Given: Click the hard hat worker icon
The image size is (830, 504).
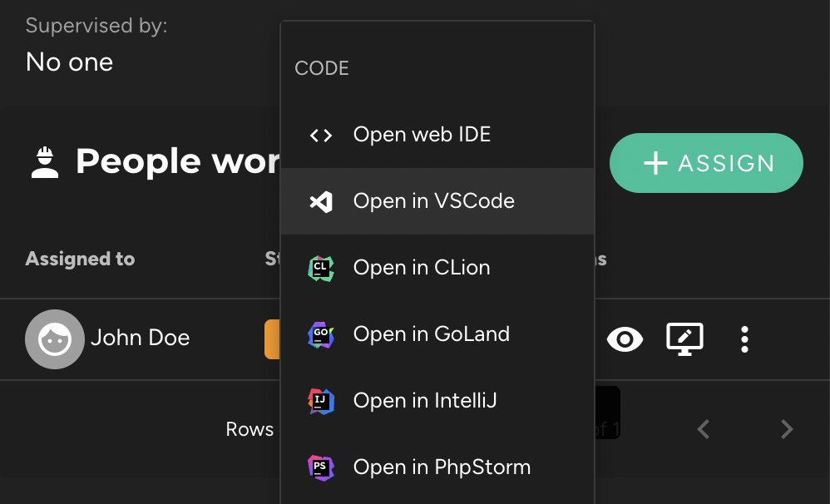Looking at the screenshot, I should 45,162.
